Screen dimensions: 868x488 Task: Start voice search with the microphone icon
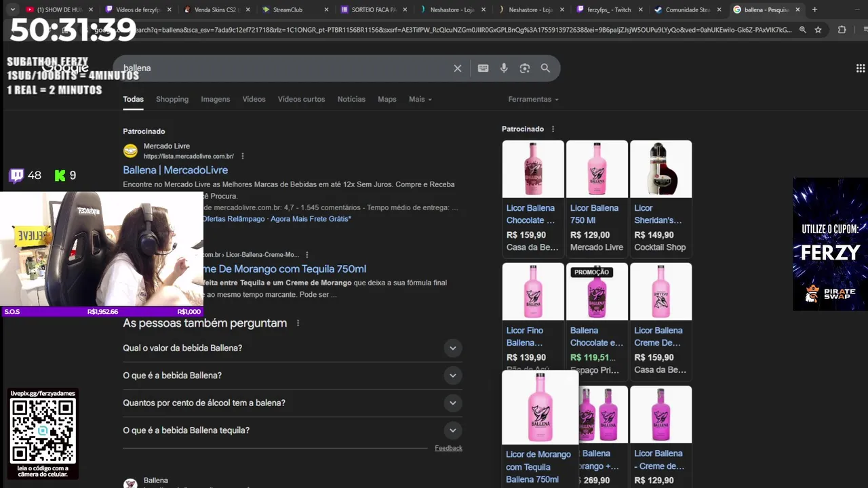(504, 68)
